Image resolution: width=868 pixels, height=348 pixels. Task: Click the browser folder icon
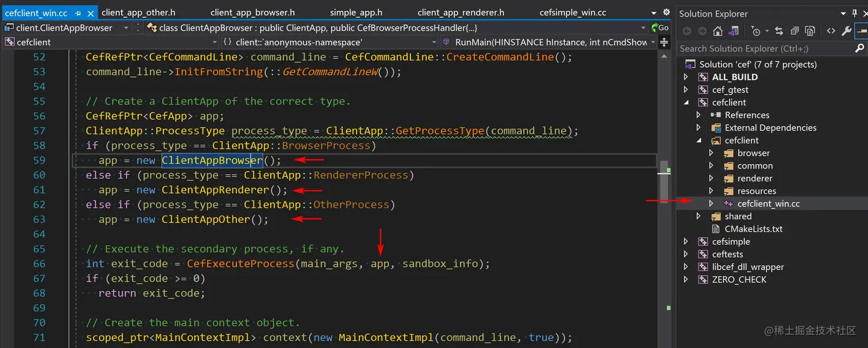pyautogui.click(x=728, y=153)
